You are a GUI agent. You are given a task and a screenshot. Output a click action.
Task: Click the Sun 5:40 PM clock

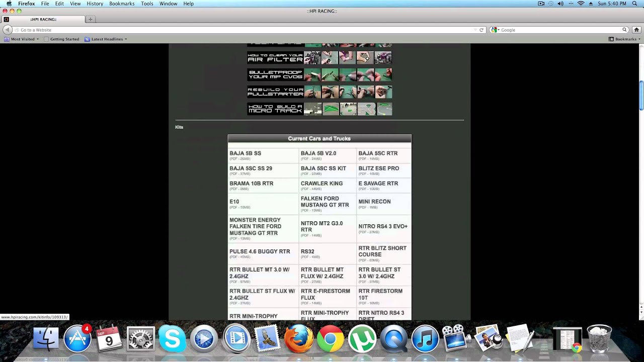[x=612, y=4]
